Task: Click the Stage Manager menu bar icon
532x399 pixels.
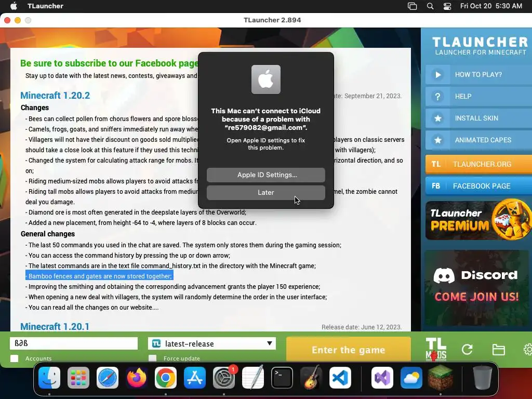Action: (x=412, y=6)
